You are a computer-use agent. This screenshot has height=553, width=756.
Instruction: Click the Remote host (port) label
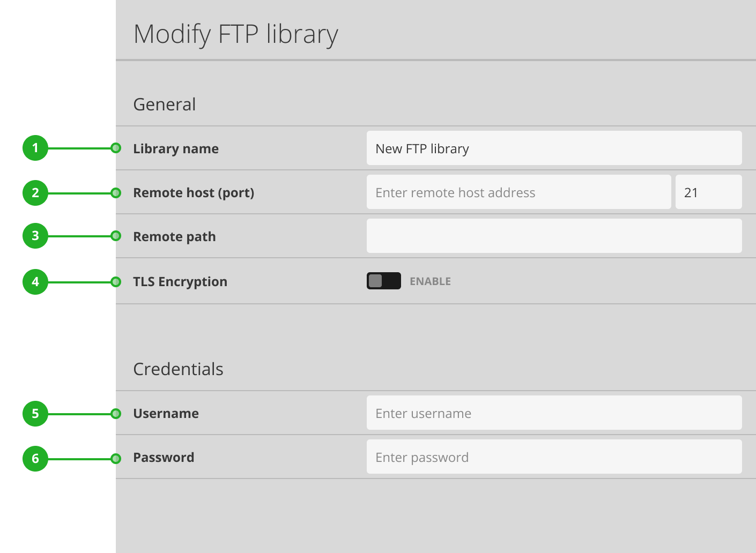[x=194, y=192]
